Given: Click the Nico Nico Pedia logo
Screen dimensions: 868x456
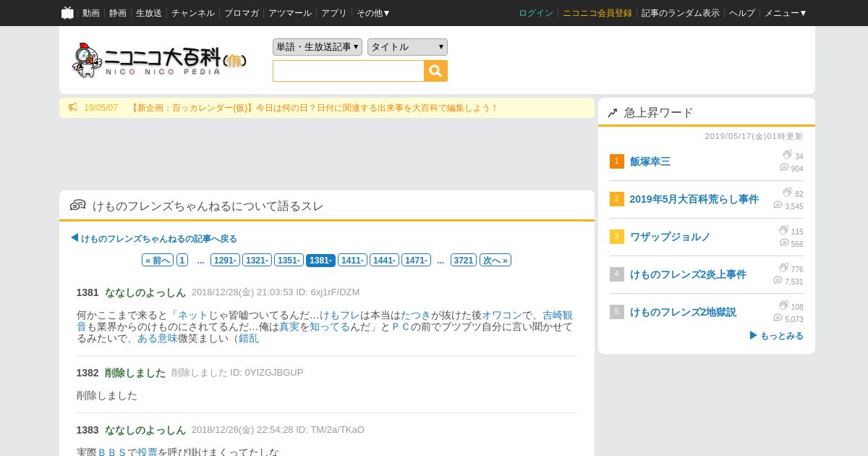Looking at the screenshot, I should [160, 60].
